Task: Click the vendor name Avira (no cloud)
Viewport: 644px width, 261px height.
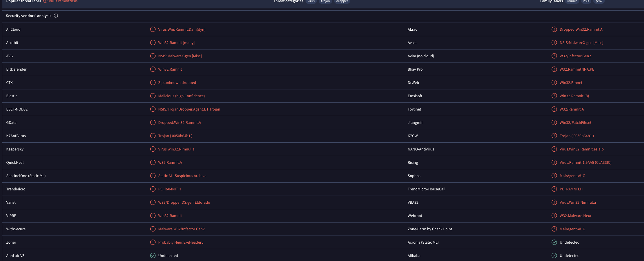Action: pos(421,56)
